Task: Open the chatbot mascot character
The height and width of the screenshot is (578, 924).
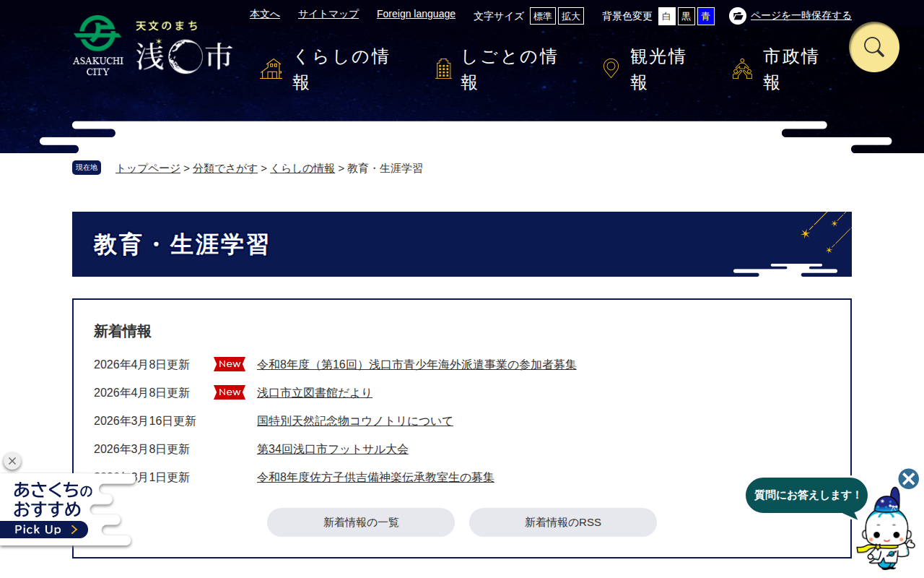Action: [886, 529]
